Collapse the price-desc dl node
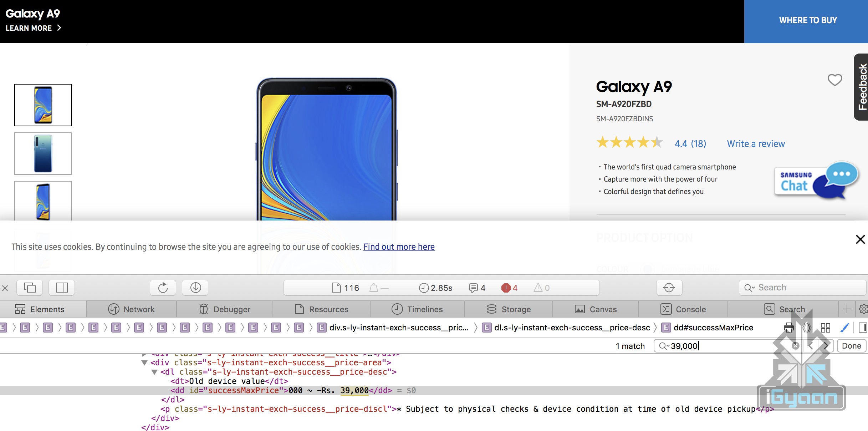Image resolution: width=868 pixels, height=431 pixels. [154, 372]
